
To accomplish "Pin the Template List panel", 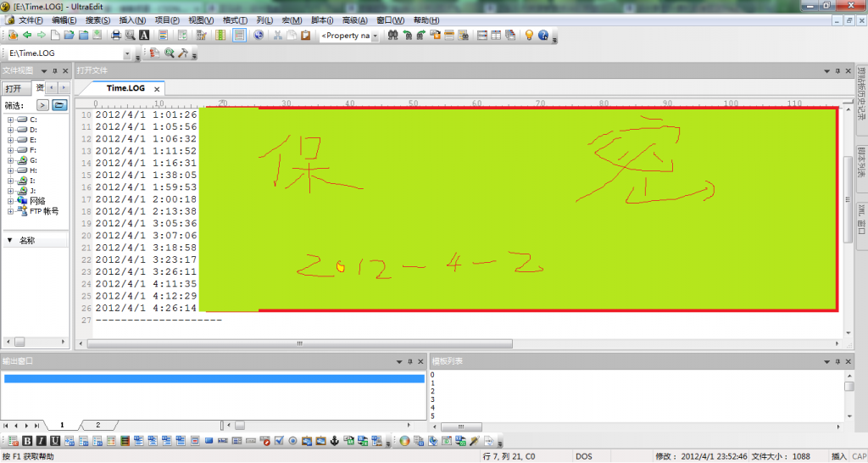I will click(x=837, y=361).
